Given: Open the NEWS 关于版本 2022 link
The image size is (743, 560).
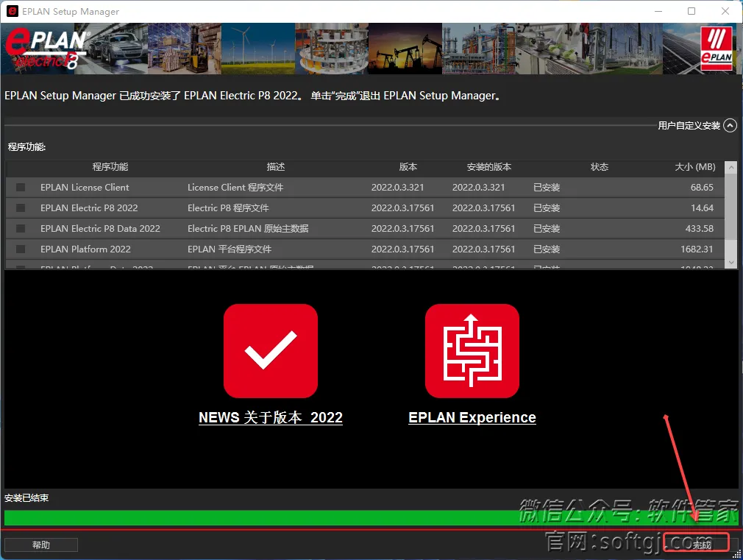Looking at the screenshot, I should [x=270, y=417].
